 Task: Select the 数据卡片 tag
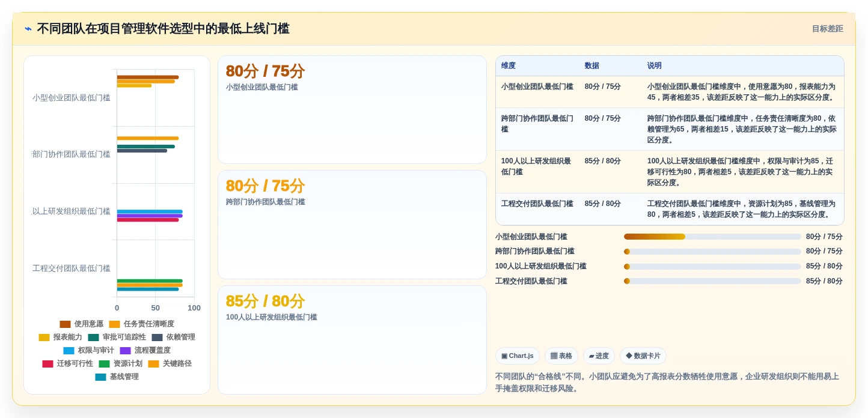pos(643,356)
